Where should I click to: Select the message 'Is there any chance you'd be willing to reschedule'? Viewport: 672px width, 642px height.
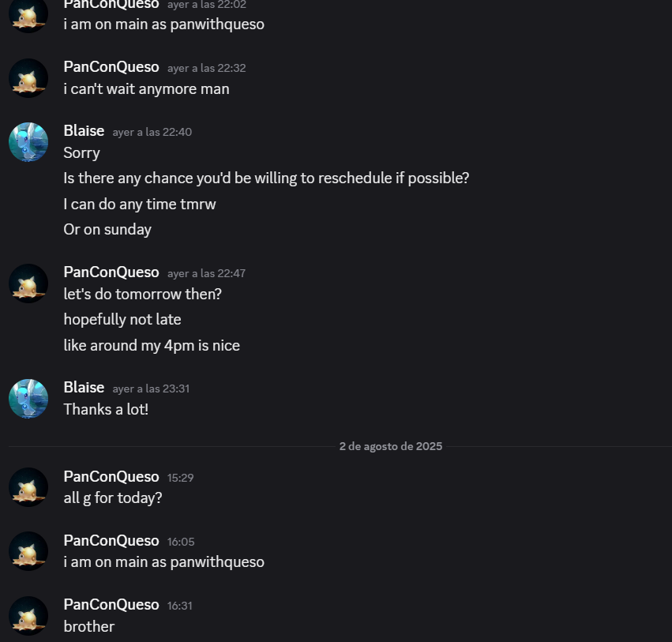pyautogui.click(x=266, y=178)
